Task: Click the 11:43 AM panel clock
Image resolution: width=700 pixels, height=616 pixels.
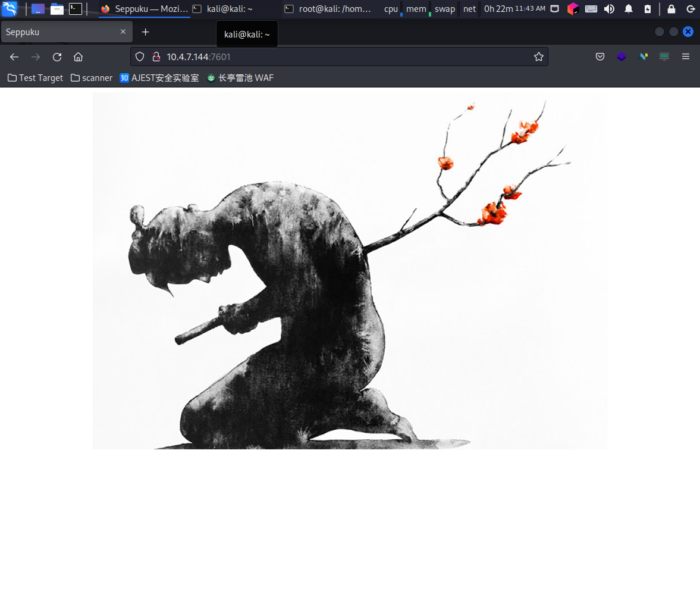Action: (x=530, y=8)
